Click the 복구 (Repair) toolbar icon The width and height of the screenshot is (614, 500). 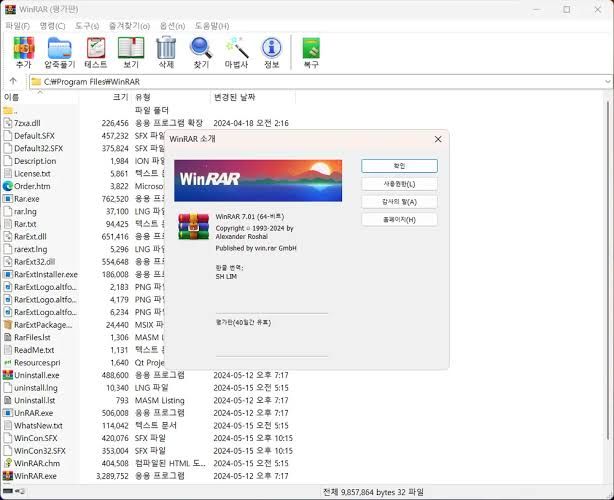coord(311,48)
